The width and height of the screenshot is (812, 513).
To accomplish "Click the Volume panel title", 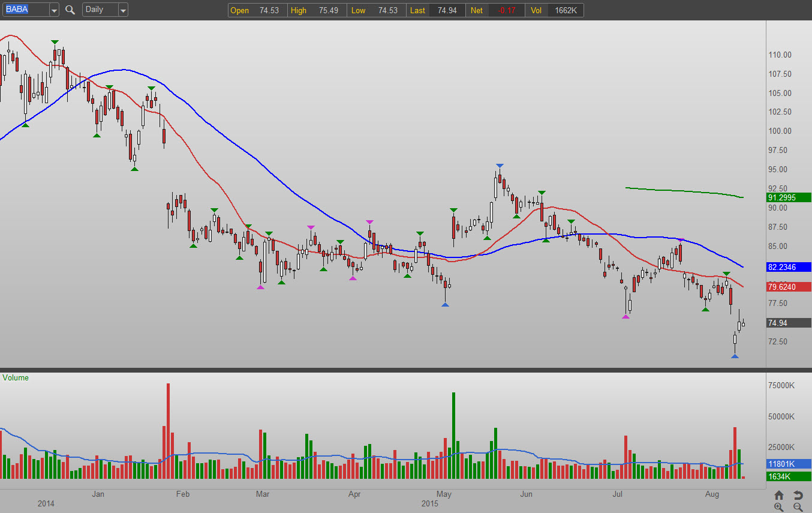I will pos(16,378).
